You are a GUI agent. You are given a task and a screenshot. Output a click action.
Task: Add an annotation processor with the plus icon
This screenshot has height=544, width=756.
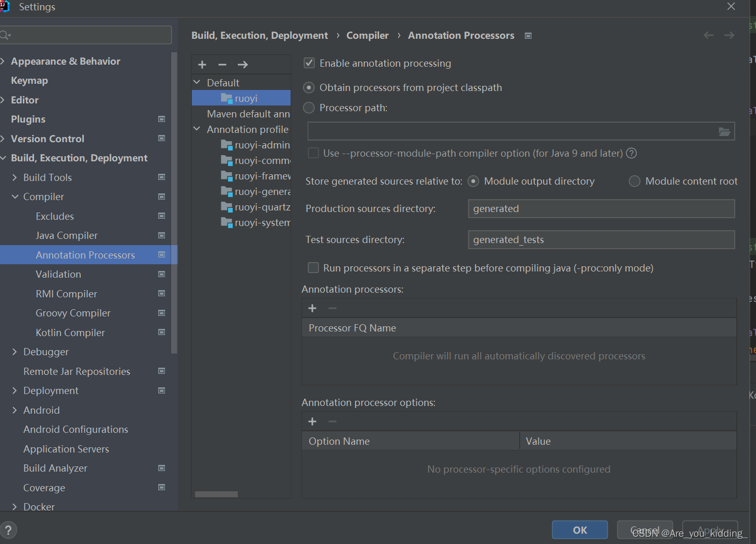[312, 308]
